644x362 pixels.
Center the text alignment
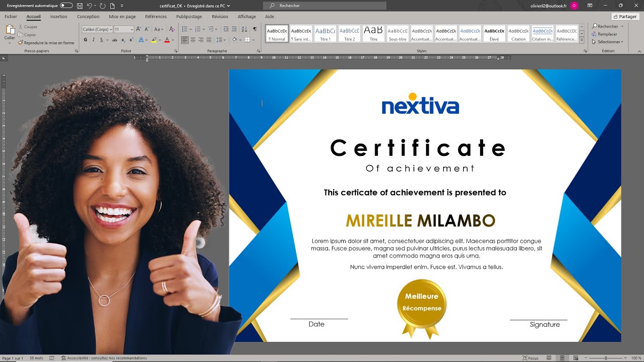[x=193, y=40]
